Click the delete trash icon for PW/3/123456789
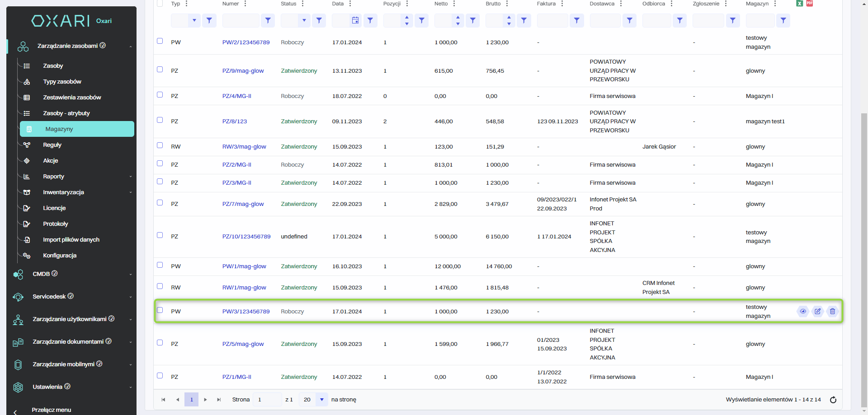The image size is (868, 415). pyautogui.click(x=832, y=311)
